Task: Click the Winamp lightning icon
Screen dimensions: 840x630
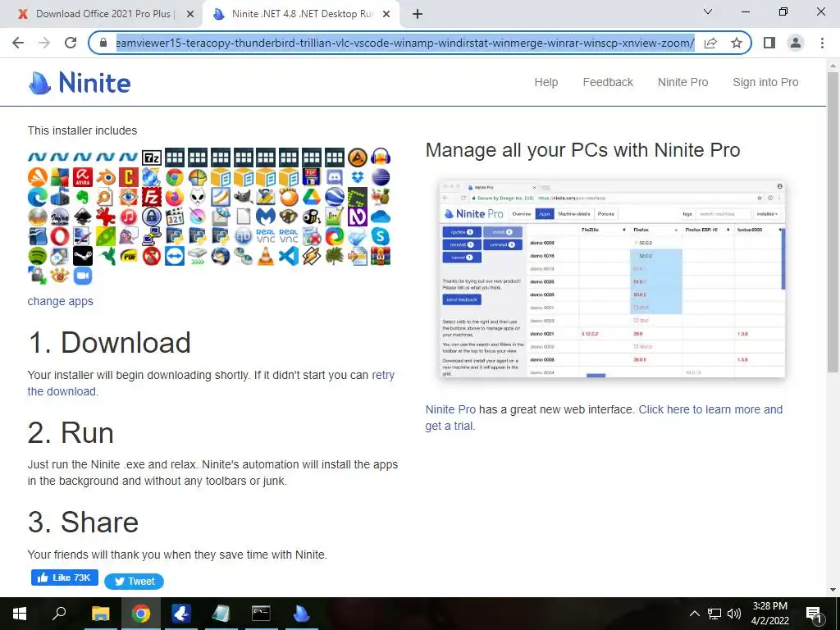Action: click(x=312, y=256)
